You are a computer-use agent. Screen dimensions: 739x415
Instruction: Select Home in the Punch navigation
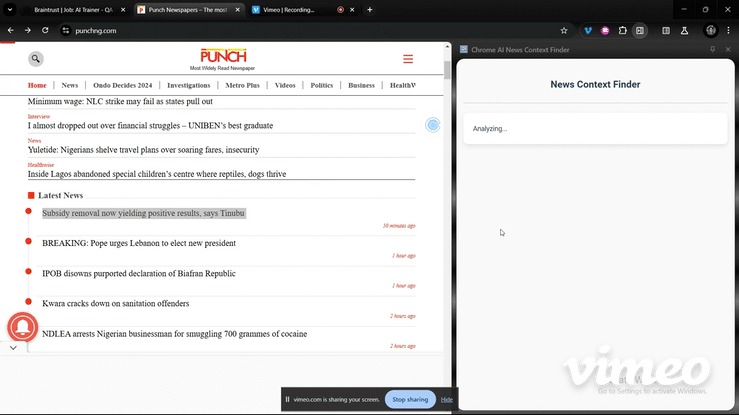37,85
